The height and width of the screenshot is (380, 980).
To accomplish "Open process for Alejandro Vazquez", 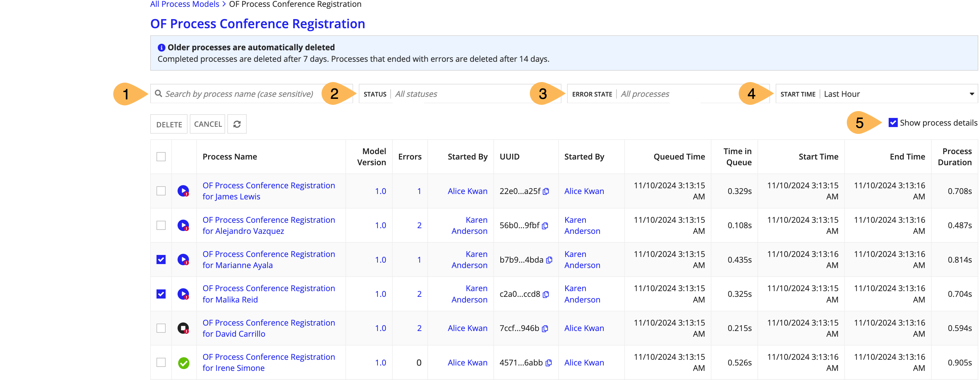I will pyautogui.click(x=269, y=225).
